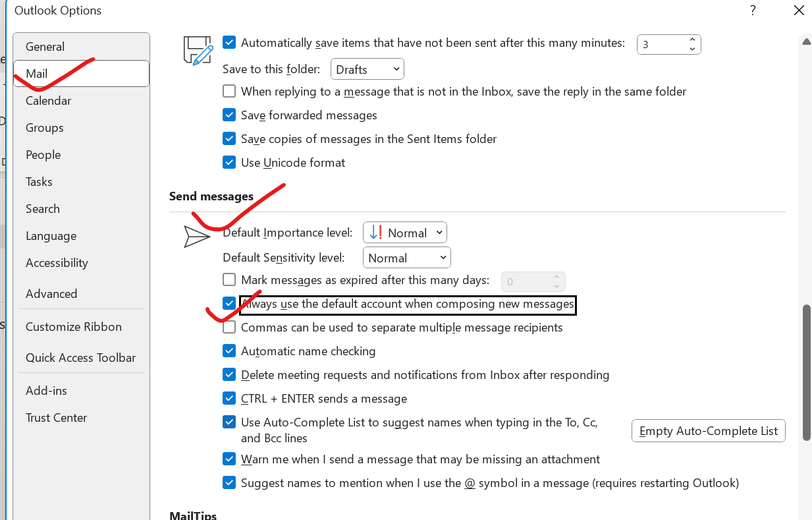Click the vertical scrollbar thumb

[x=806, y=372]
